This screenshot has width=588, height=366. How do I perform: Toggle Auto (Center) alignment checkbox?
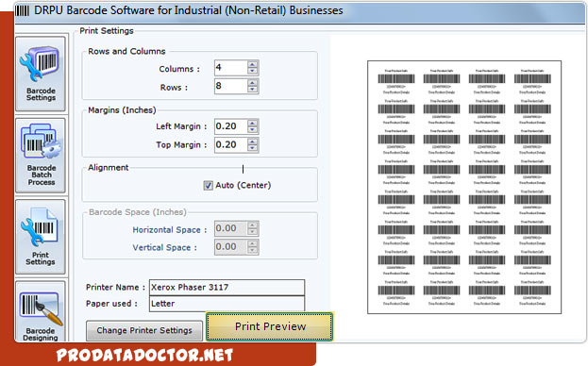[209, 186]
